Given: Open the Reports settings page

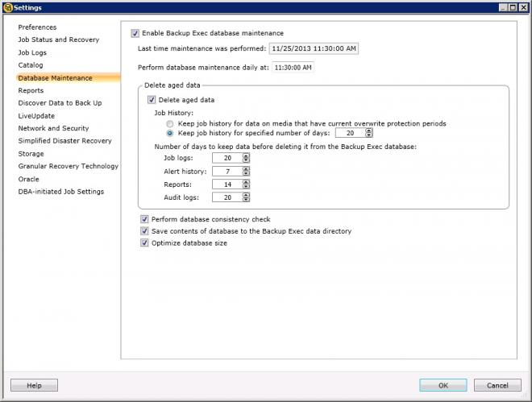Looking at the screenshot, I should click(x=31, y=90).
